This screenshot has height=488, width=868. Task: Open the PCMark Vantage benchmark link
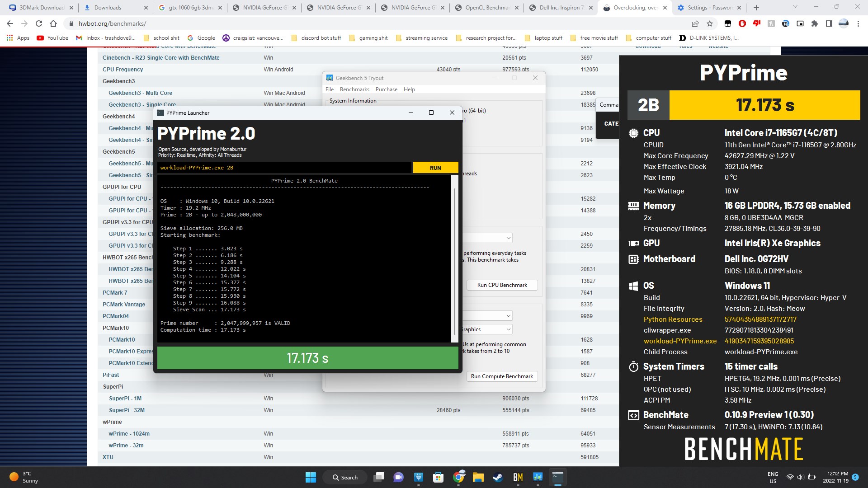tap(124, 305)
